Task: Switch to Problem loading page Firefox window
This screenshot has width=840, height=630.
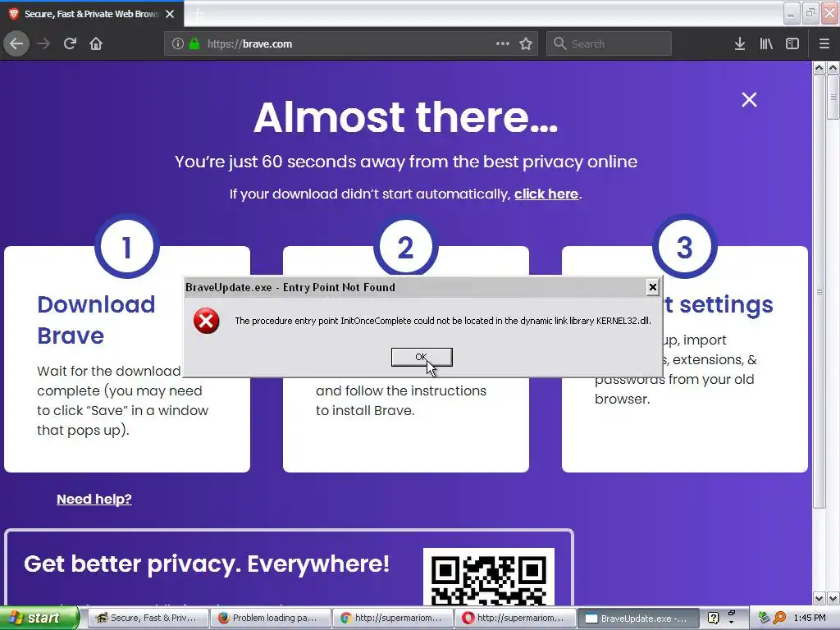Action: (x=270, y=618)
